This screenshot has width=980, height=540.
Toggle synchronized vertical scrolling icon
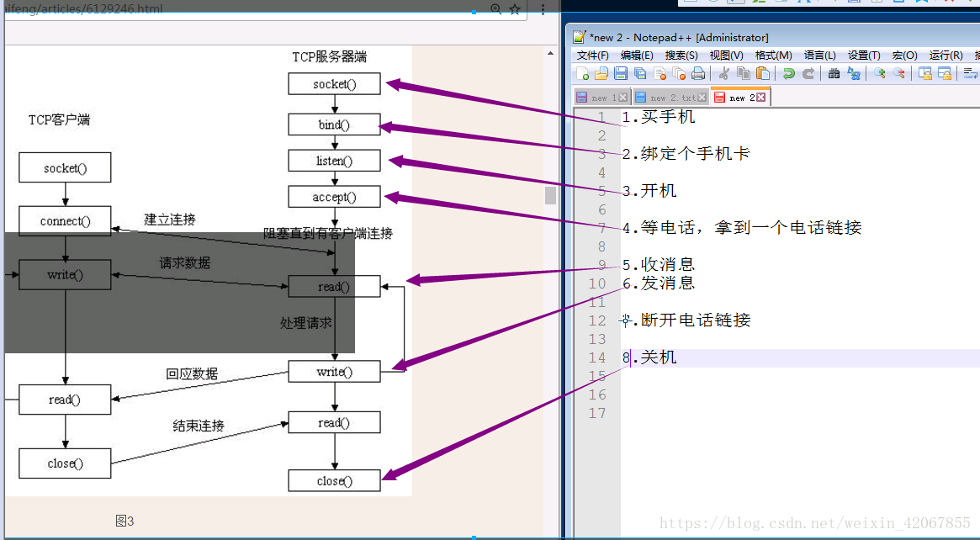[x=925, y=74]
